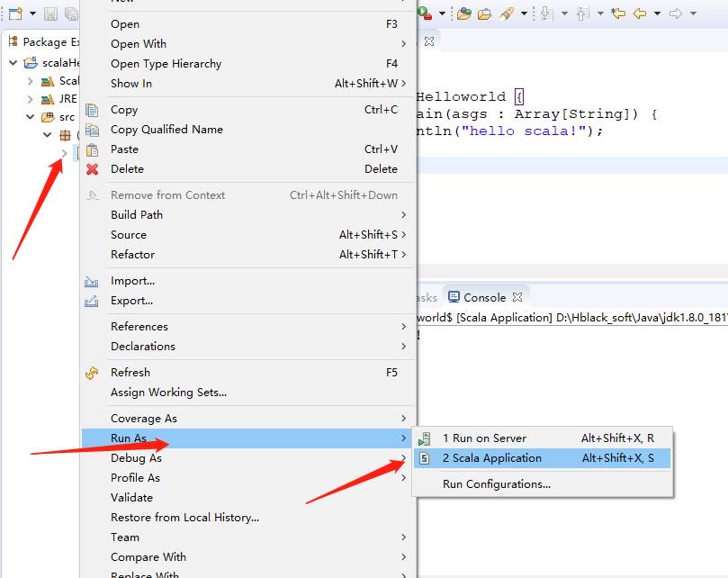Choose '1 Run on Server' option
This screenshot has width=728, height=578.
[484, 438]
